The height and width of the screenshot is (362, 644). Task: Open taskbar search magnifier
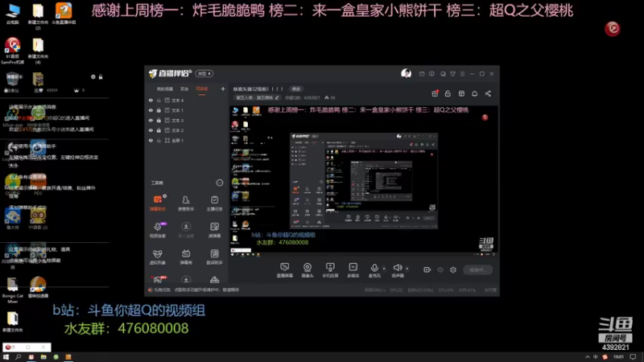click(18, 357)
